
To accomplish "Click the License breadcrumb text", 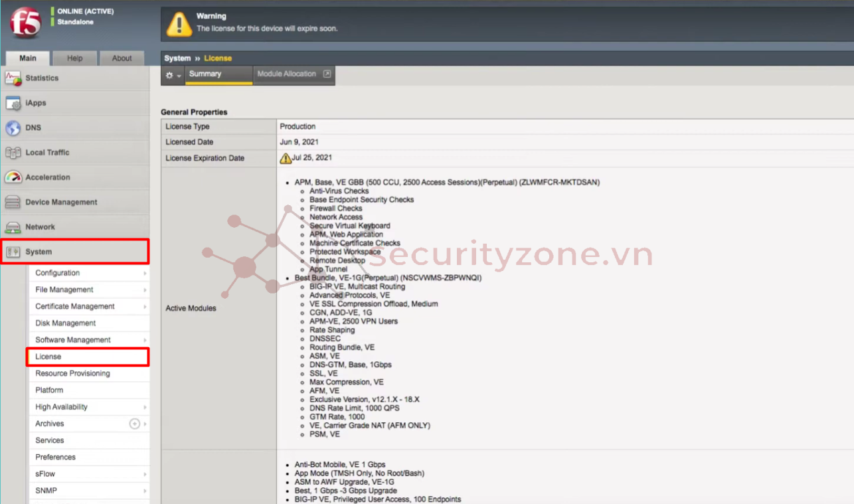I will click(218, 58).
